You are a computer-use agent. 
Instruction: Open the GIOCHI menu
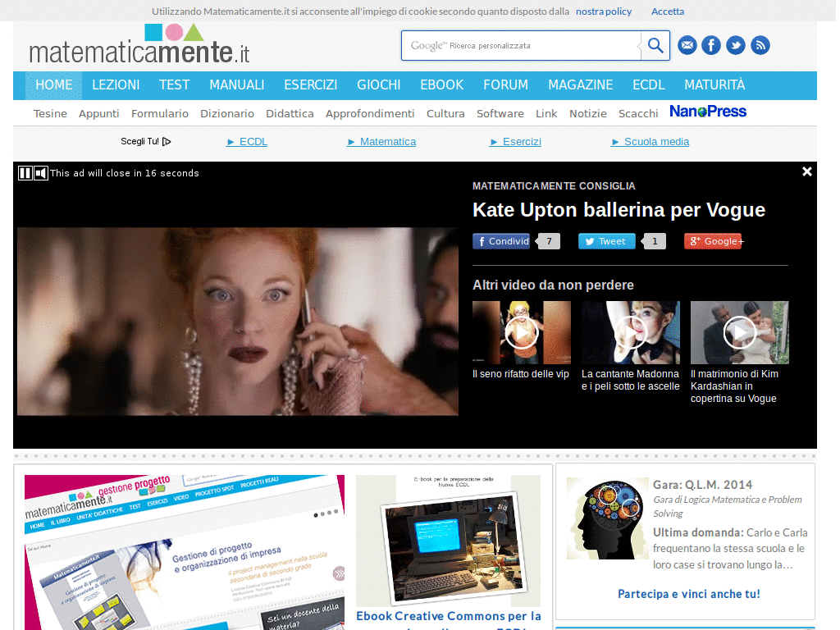(379, 85)
